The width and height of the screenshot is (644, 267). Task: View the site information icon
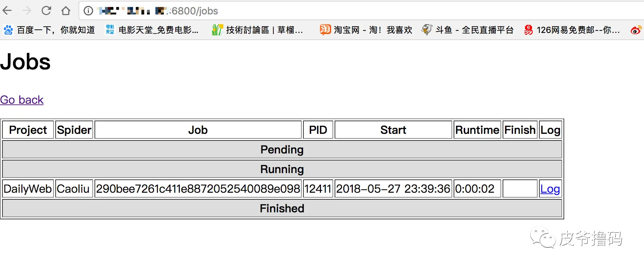pyautogui.click(x=89, y=11)
